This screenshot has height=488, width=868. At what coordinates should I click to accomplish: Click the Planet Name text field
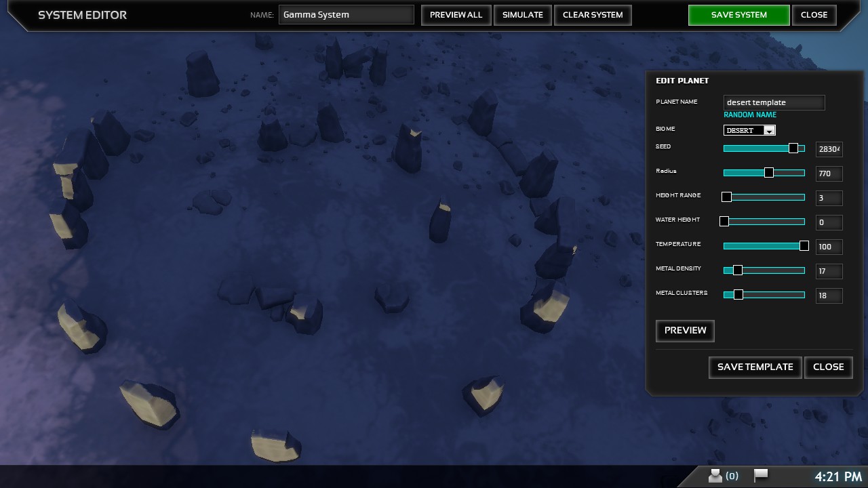774,103
